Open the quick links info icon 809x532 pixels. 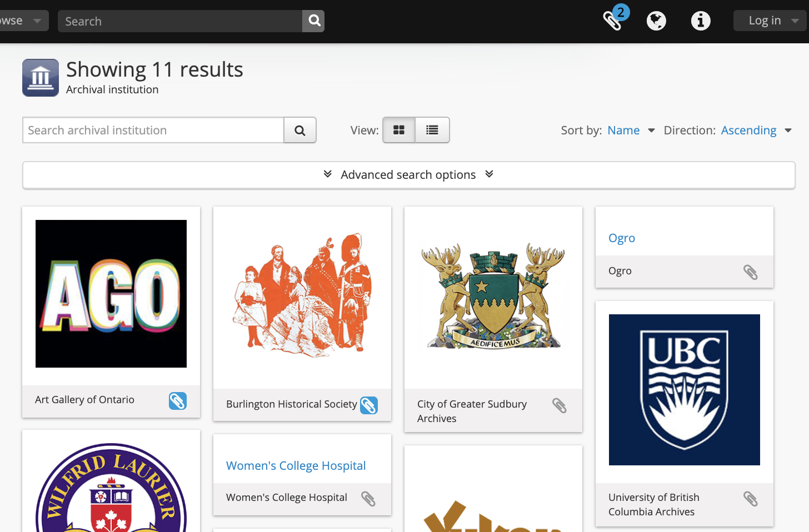pyautogui.click(x=700, y=21)
